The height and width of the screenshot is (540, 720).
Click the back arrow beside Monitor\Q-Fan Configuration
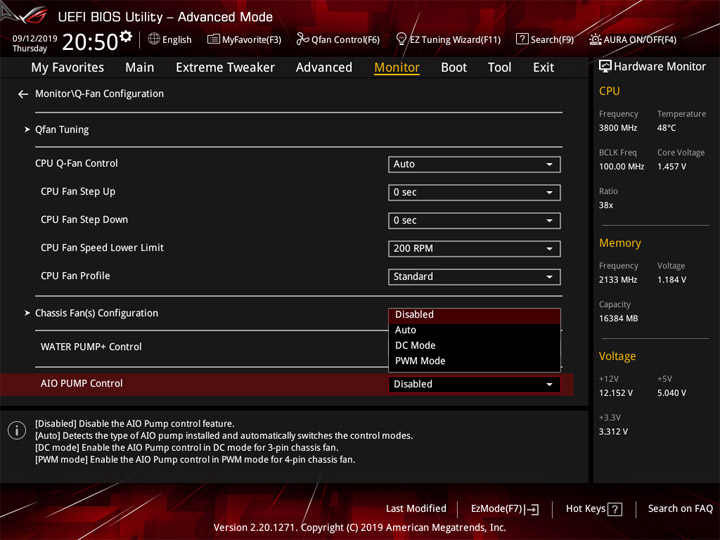(x=23, y=94)
